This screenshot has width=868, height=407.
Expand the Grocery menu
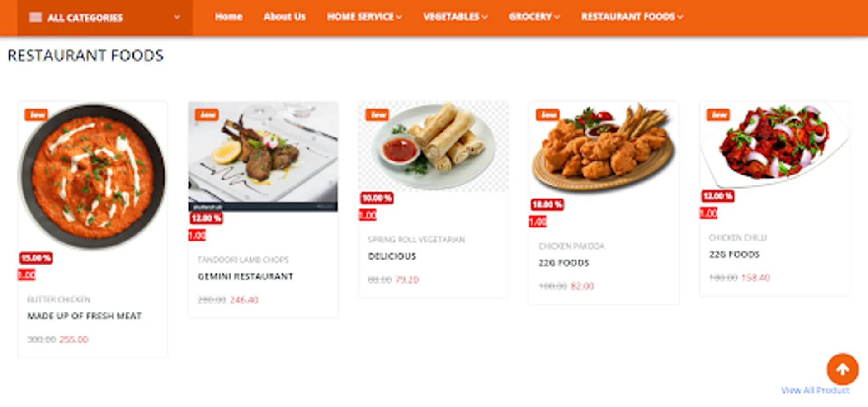pyautogui.click(x=534, y=17)
